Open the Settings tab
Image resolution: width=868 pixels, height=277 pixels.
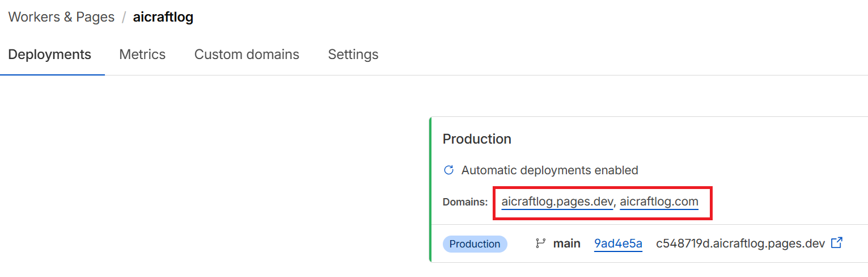pyautogui.click(x=353, y=54)
